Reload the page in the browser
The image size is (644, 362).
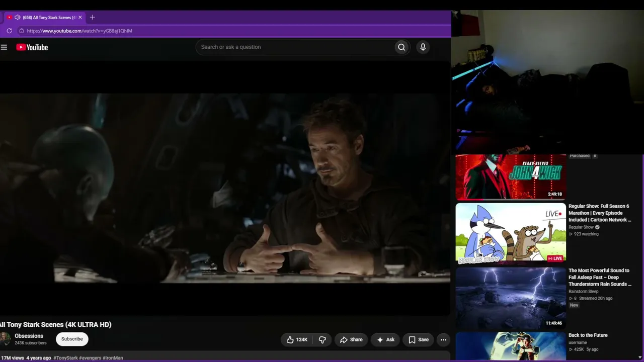click(9, 31)
